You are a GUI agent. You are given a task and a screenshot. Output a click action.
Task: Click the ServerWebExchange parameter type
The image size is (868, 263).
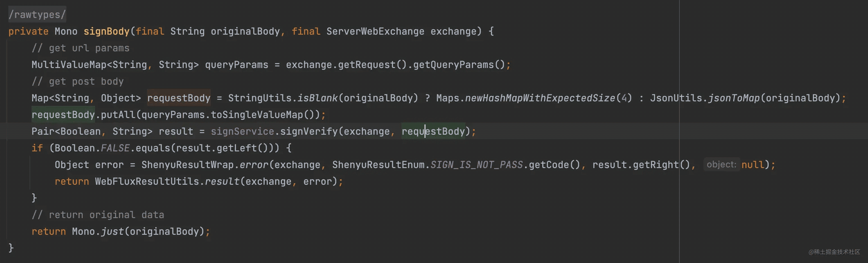[375, 31]
